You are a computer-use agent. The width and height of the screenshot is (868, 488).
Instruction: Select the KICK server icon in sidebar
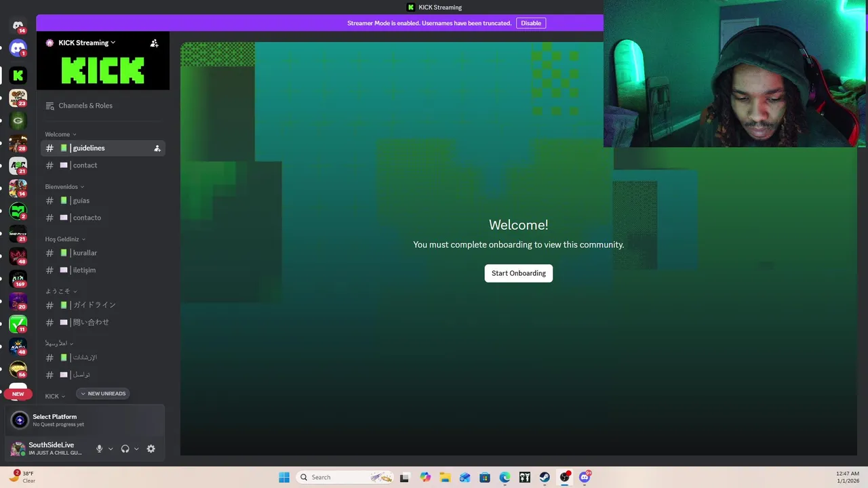pyautogui.click(x=18, y=75)
